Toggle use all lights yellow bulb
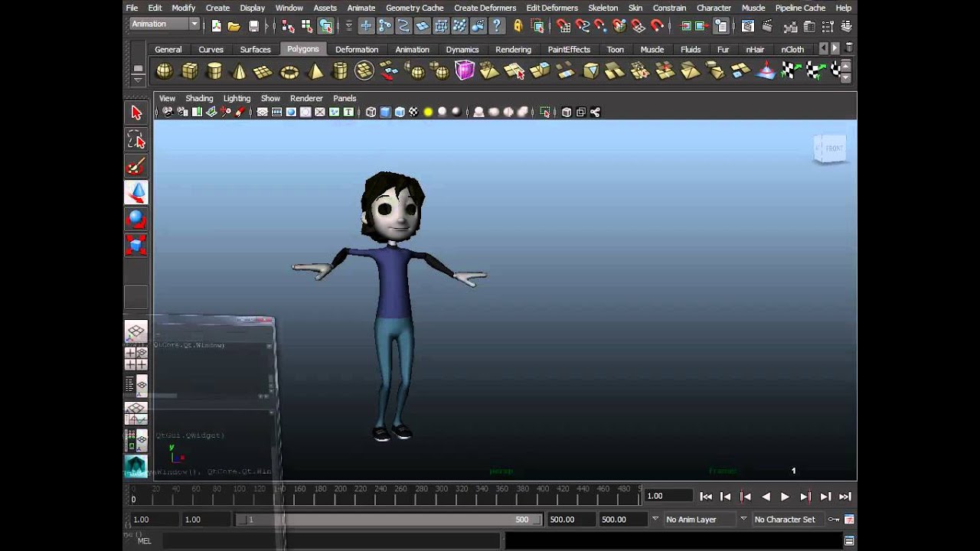Viewport: 980px width, 551px height. tap(428, 112)
